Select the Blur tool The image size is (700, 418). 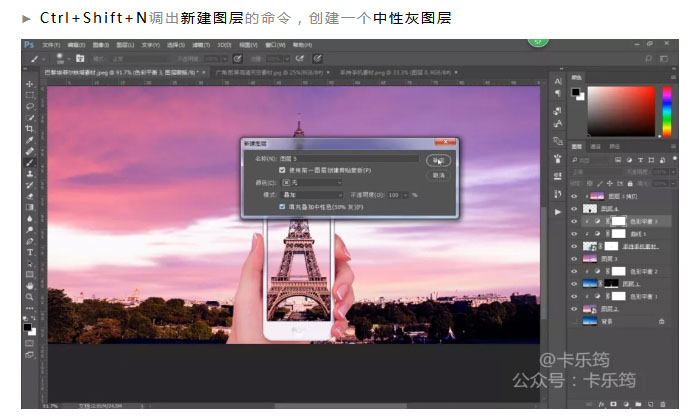30,218
